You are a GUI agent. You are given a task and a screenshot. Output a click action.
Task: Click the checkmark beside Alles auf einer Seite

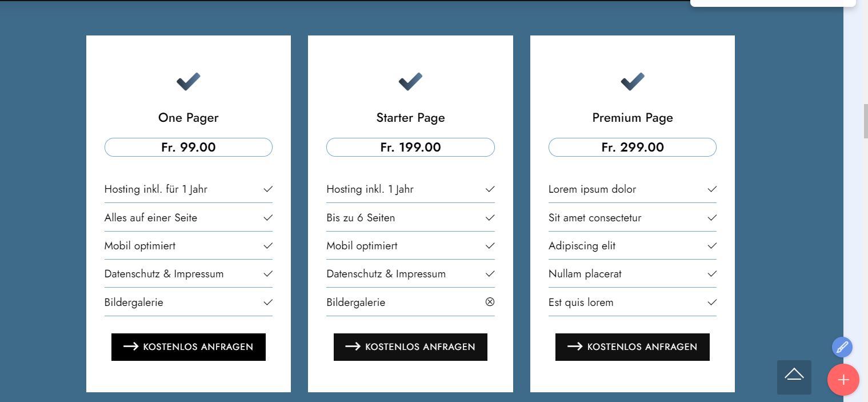click(268, 218)
